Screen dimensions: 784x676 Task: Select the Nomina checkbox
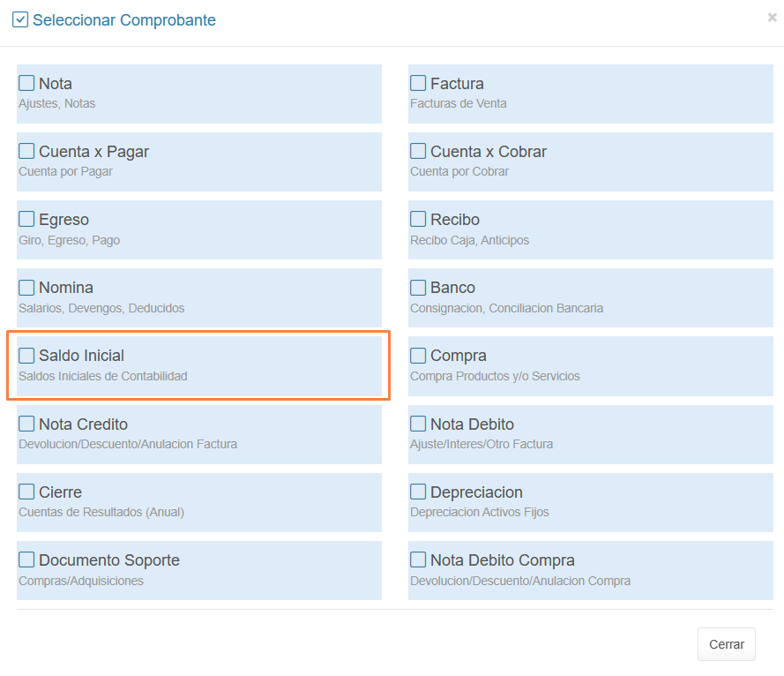[x=26, y=288]
